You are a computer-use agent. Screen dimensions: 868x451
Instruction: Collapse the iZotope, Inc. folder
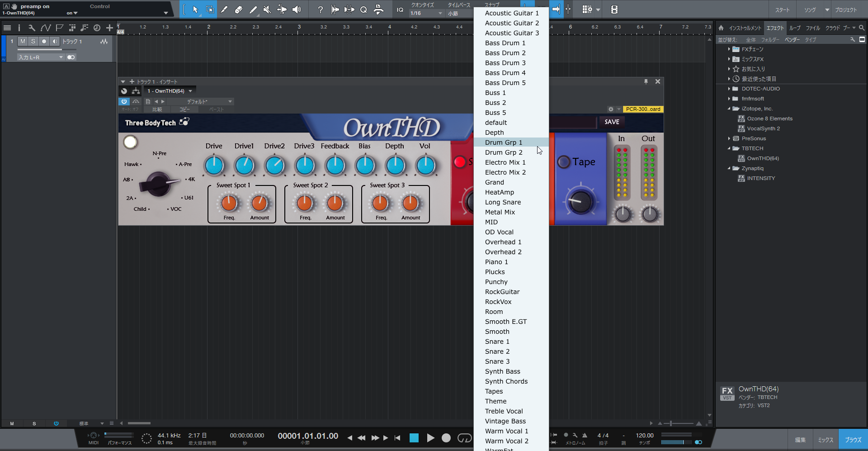(x=729, y=109)
